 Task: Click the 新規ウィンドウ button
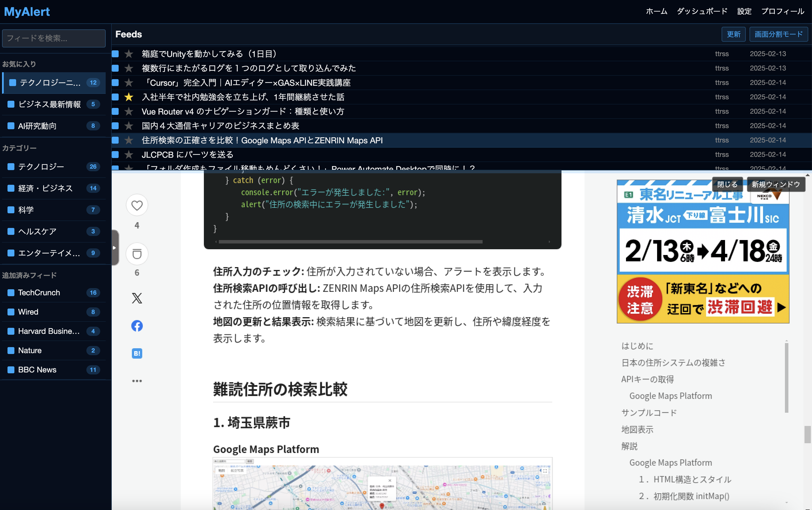click(776, 184)
